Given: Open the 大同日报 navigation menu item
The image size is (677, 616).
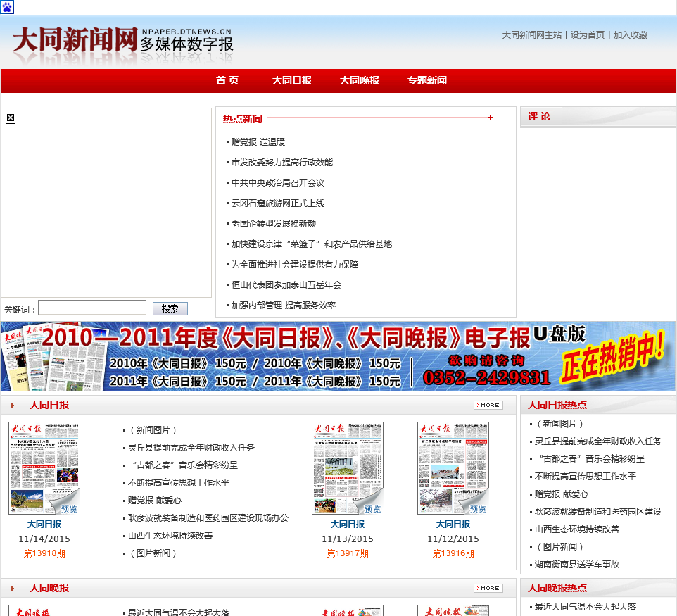Looking at the screenshot, I should [x=292, y=80].
